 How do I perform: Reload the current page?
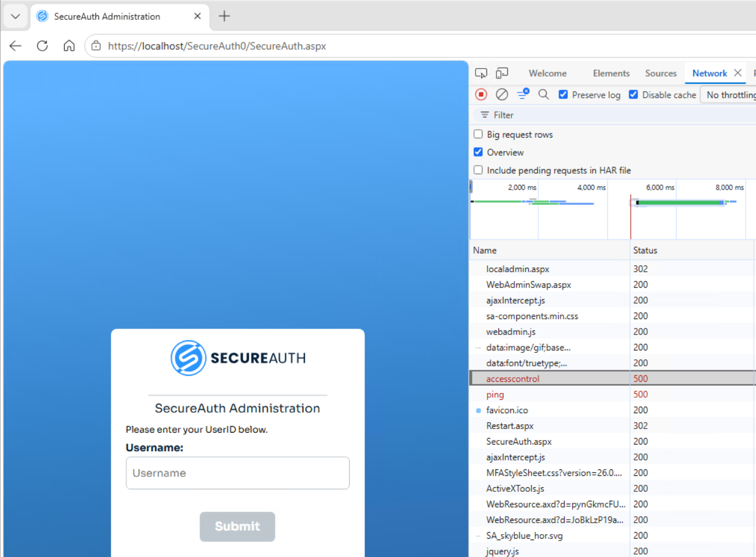tap(42, 46)
